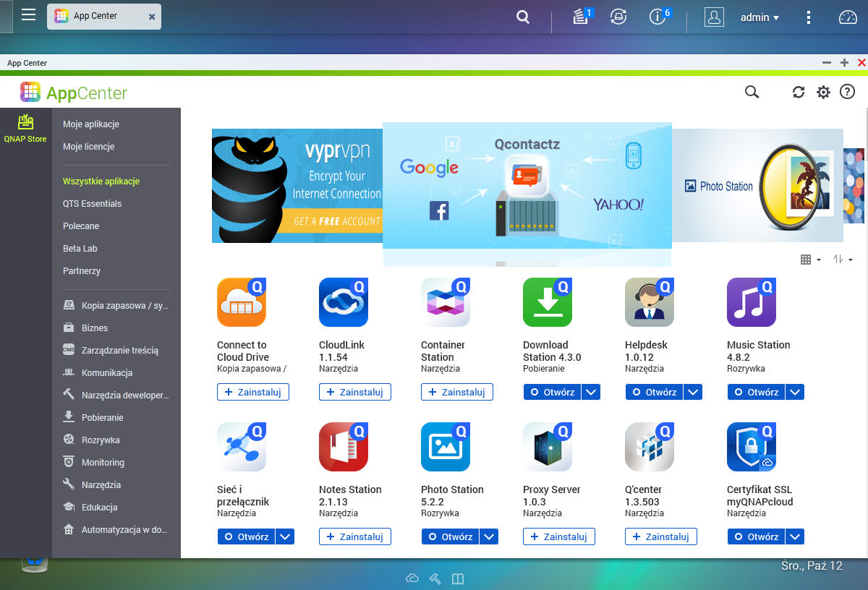The height and width of the screenshot is (590, 868).
Task: Select the Beta Lab category
Action: [x=80, y=249]
